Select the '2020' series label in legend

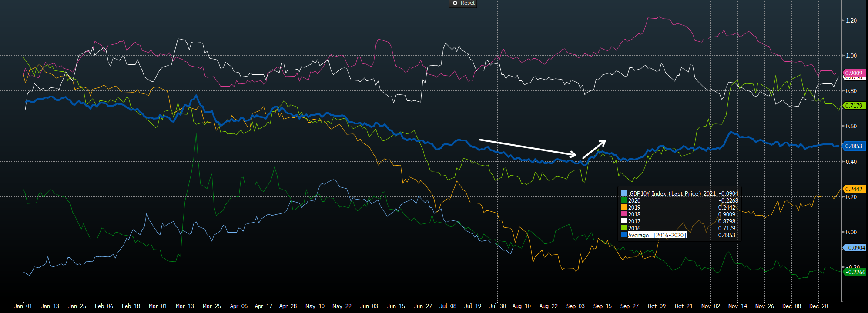pyautogui.click(x=634, y=200)
